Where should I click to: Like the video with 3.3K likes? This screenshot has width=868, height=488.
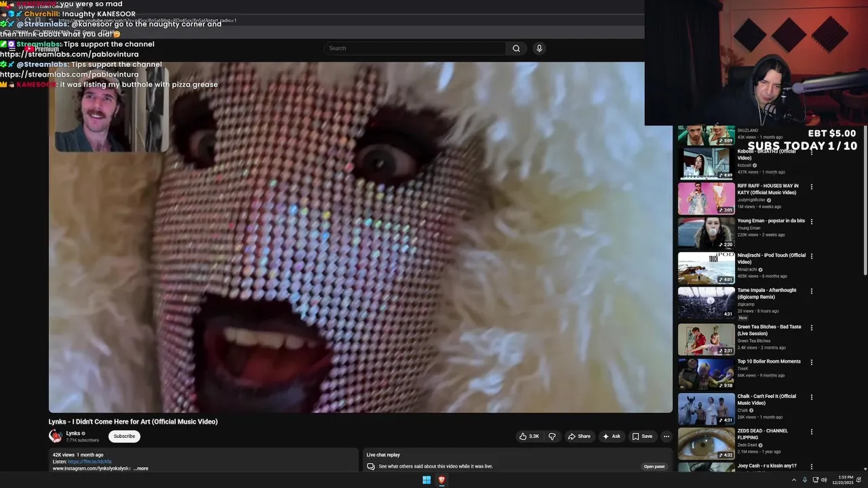point(529,436)
